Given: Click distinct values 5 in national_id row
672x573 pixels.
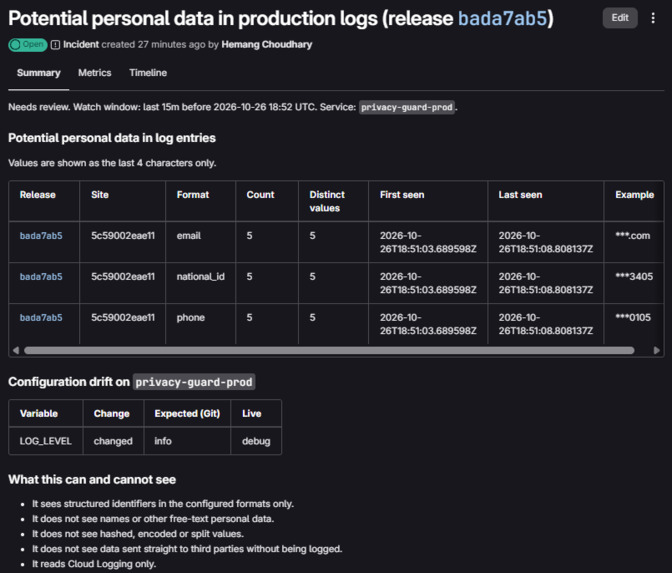Looking at the screenshot, I should 312,277.
